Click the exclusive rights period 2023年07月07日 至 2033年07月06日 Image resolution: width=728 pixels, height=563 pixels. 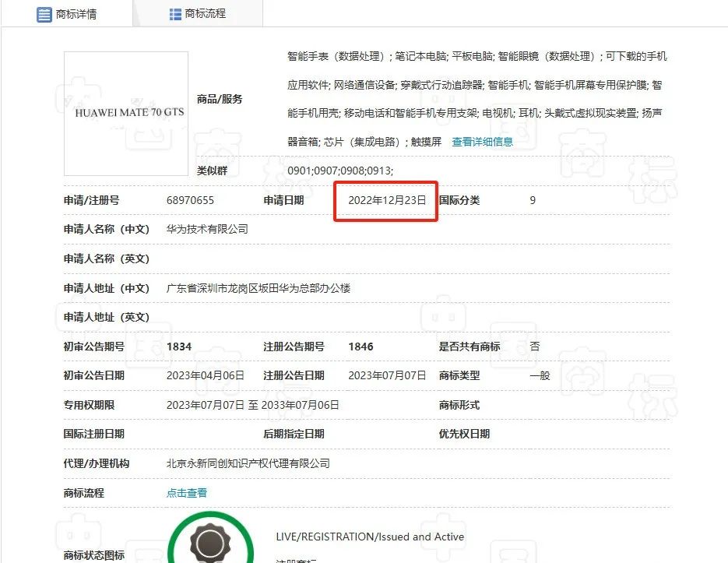point(252,405)
